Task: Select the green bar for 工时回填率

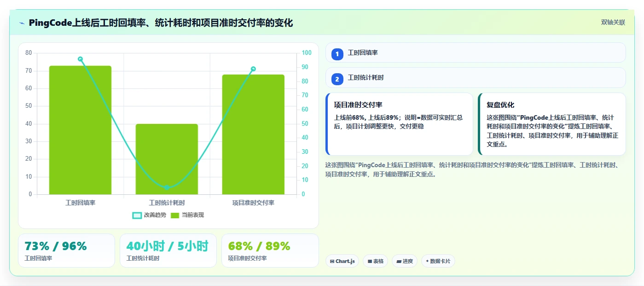Action: (x=80, y=130)
